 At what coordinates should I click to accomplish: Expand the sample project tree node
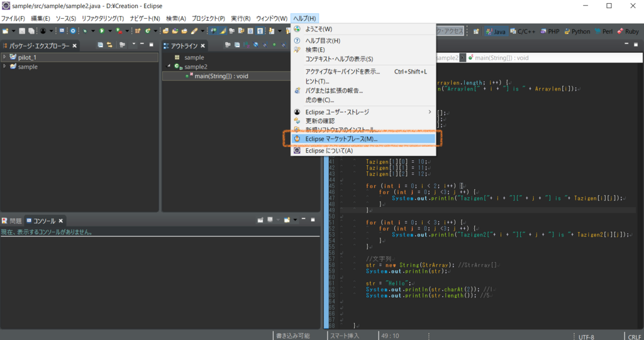pos(4,66)
